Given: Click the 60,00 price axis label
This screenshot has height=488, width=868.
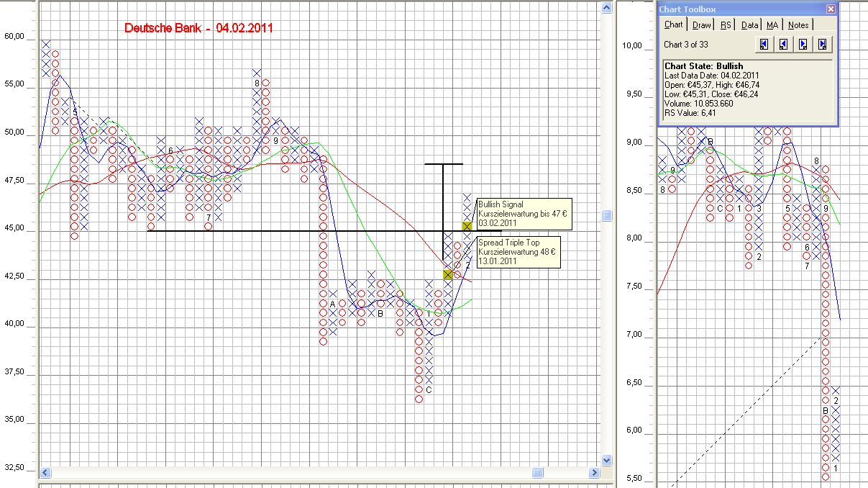Looking at the screenshot, I should coord(14,37).
